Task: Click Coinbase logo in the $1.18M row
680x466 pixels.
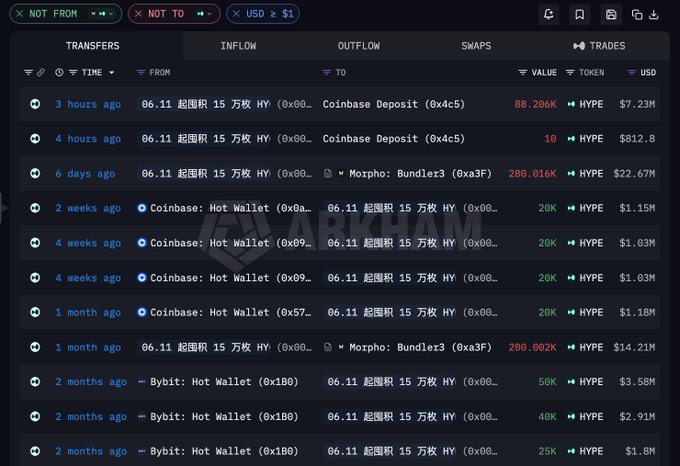Action: click(141, 312)
